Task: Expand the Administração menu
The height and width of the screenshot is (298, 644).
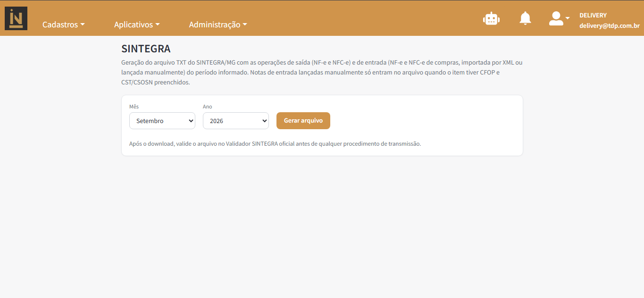Action: tap(218, 25)
